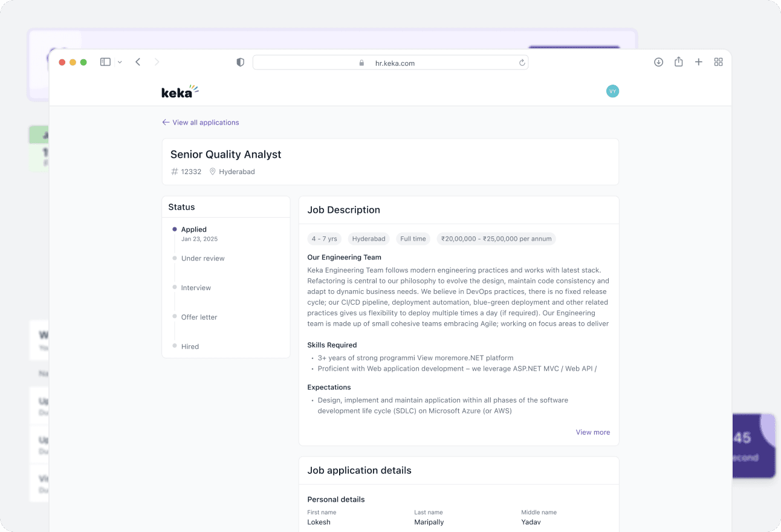Image resolution: width=781 pixels, height=532 pixels.
Task: Select the Offer letter status step
Action: pyautogui.click(x=199, y=317)
